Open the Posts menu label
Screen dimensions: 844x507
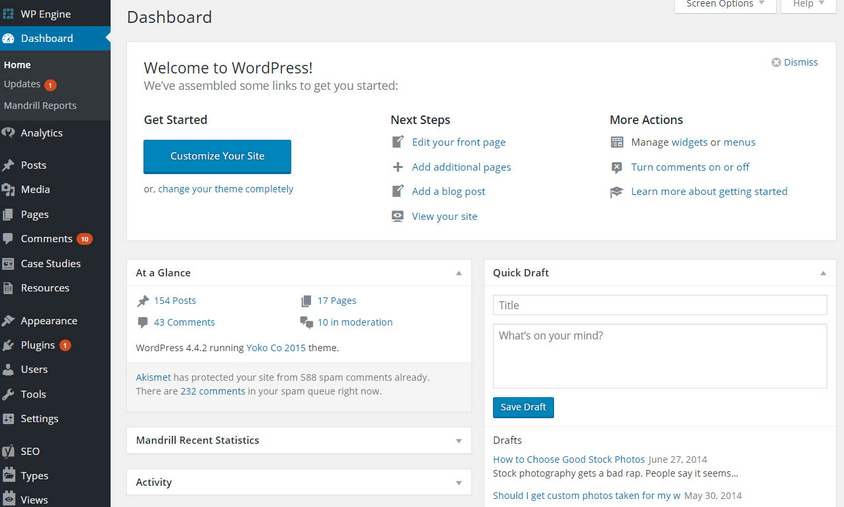pos(33,165)
